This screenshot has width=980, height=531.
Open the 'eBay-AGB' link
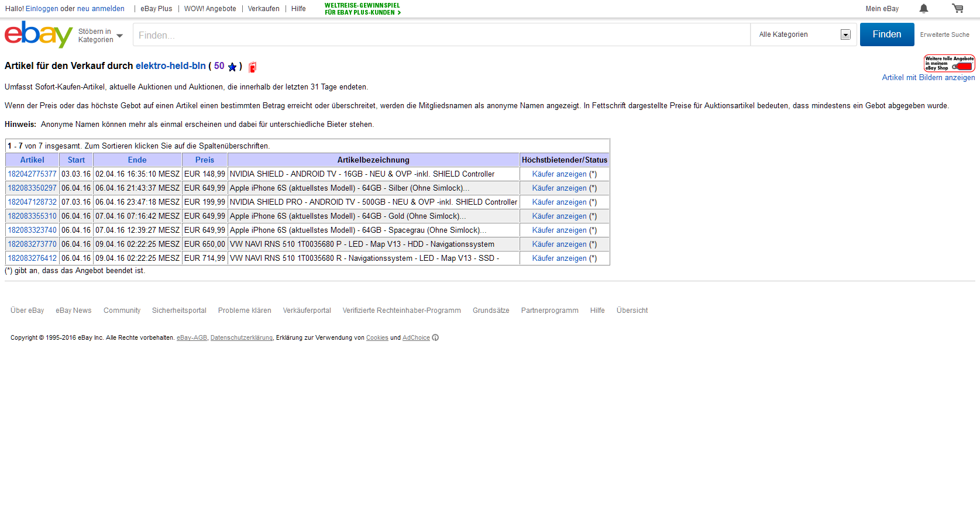(x=192, y=338)
